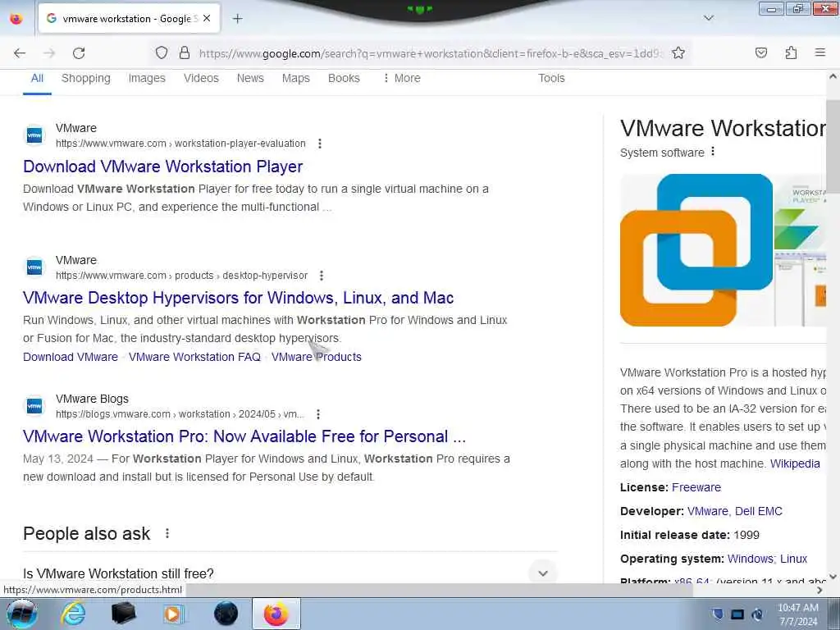The image size is (840, 630).
Task: Click the https://www.vmware.com workstation-player-evaluation URL text
Action: pos(180,144)
